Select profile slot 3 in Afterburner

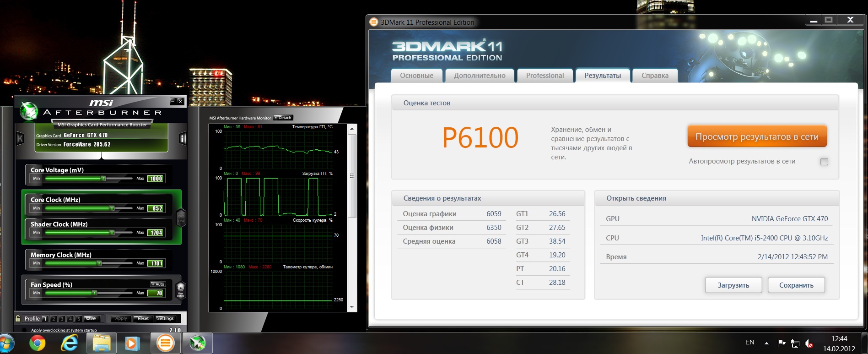click(x=62, y=319)
